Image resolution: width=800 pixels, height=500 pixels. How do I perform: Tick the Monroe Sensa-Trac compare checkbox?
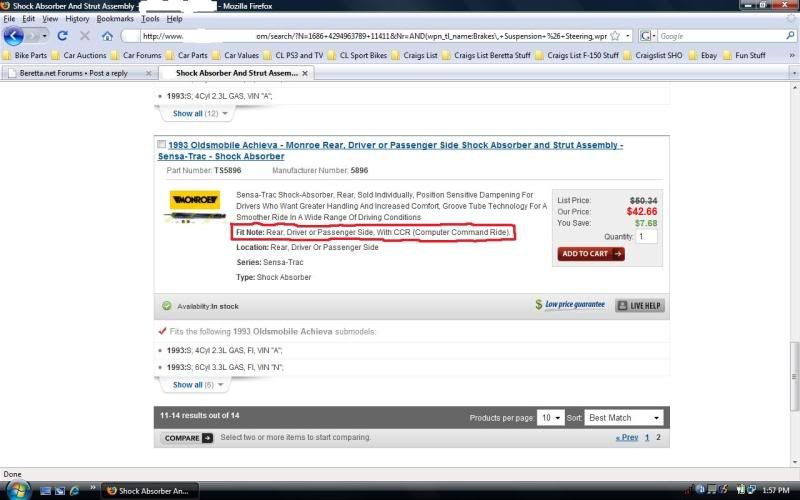[x=161, y=144]
